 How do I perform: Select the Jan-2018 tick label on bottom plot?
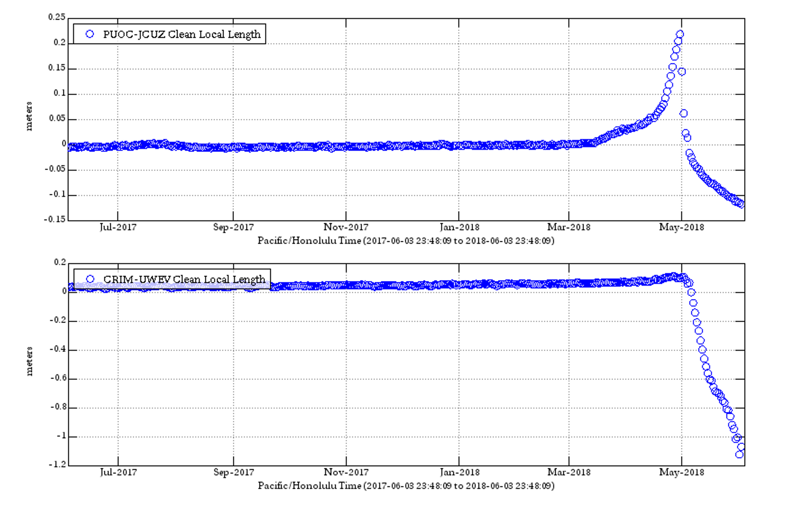pyautogui.click(x=459, y=473)
